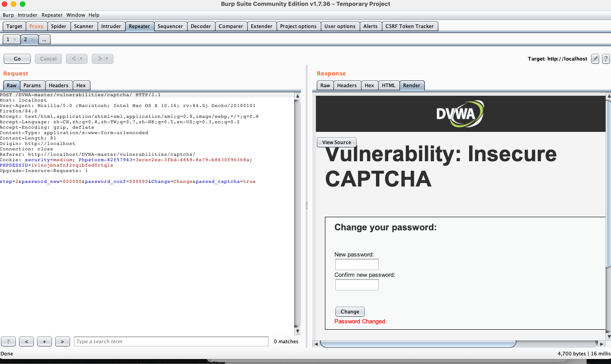Show the response Headers tab
611x364 pixels.
347,85
